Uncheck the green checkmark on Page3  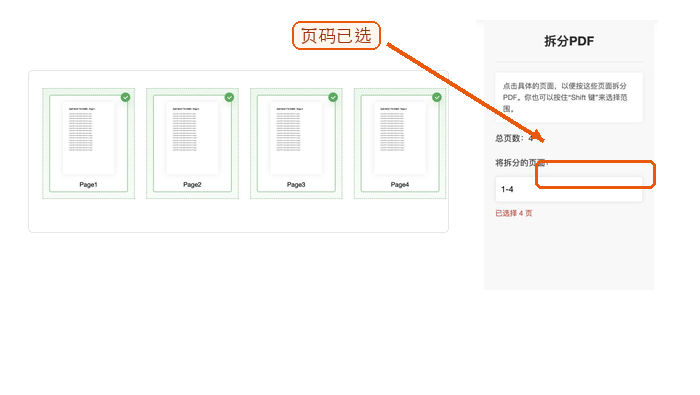[x=333, y=97]
